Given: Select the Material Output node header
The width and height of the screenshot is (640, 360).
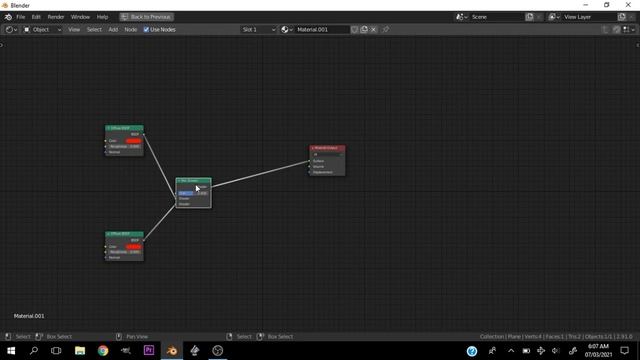Looking at the screenshot, I should pyautogui.click(x=327, y=148).
